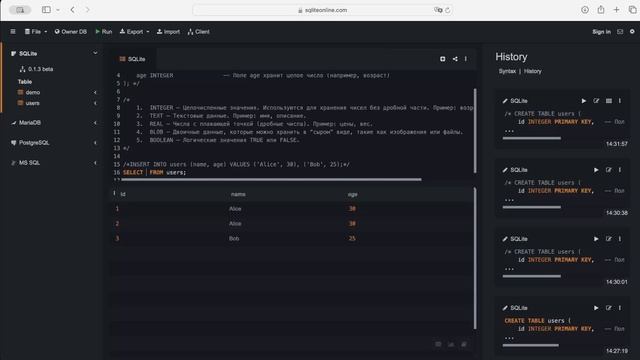Sort by the name column header
Image resolution: width=640 pixels, height=360 pixels.
[x=238, y=194]
